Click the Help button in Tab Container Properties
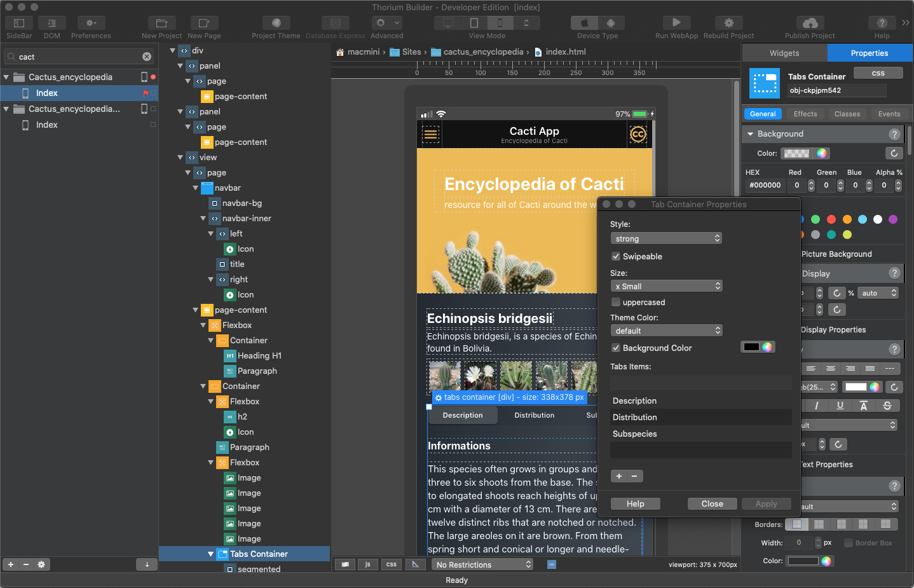The width and height of the screenshot is (914, 588). point(635,503)
